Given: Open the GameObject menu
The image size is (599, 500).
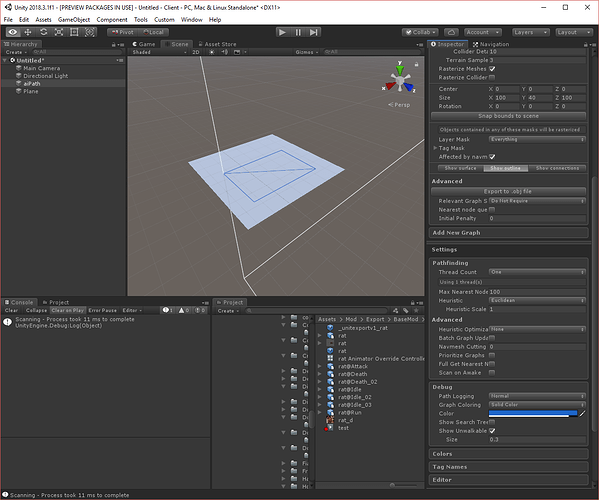Looking at the screenshot, I should 74,19.
